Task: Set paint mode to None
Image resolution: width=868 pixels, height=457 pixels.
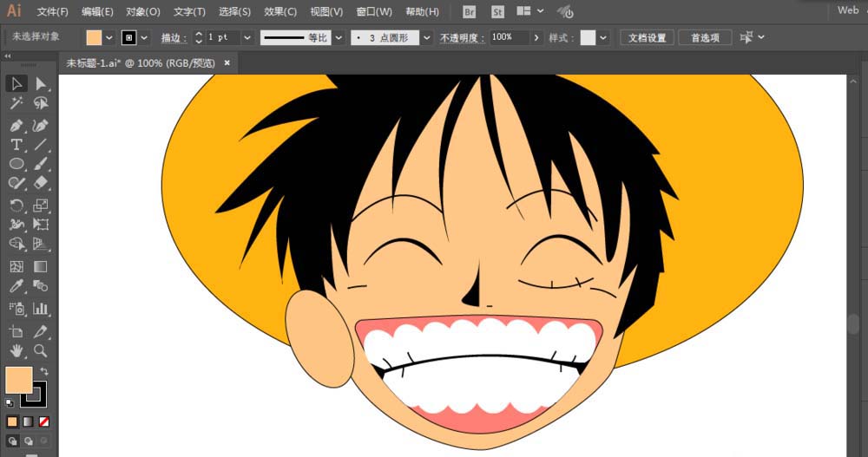Action: pyautogui.click(x=43, y=421)
